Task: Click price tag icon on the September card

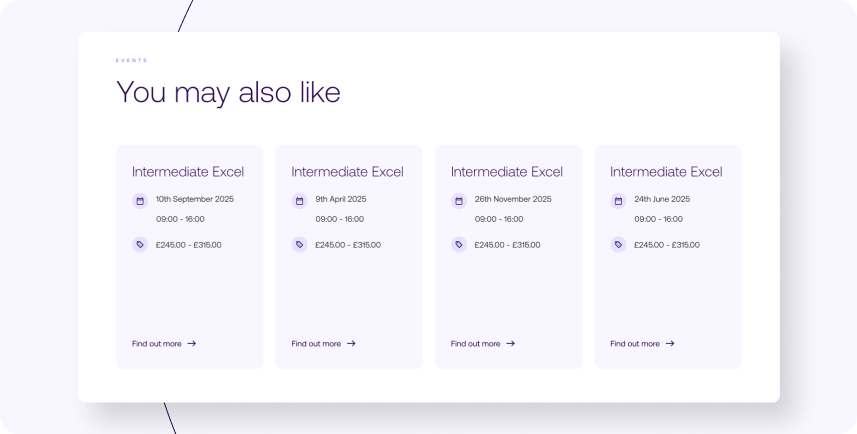Action: coord(140,244)
